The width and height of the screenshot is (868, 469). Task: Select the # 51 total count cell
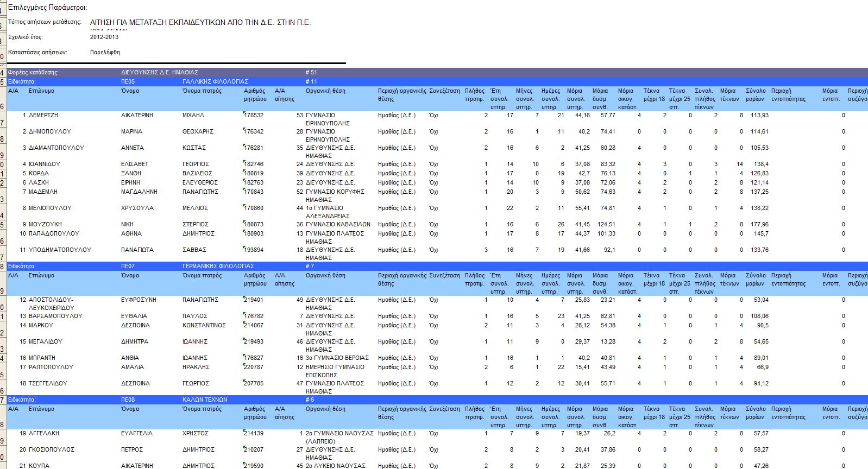coord(311,72)
